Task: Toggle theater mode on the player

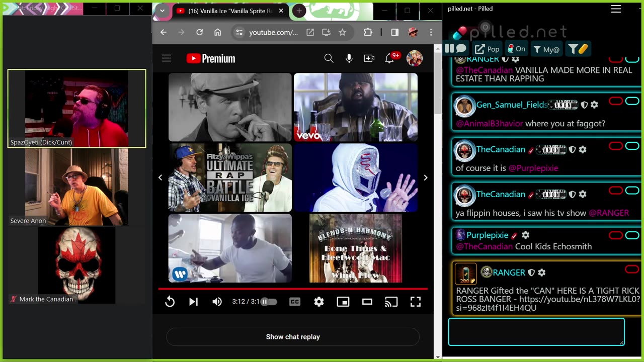Action: click(367, 302)
